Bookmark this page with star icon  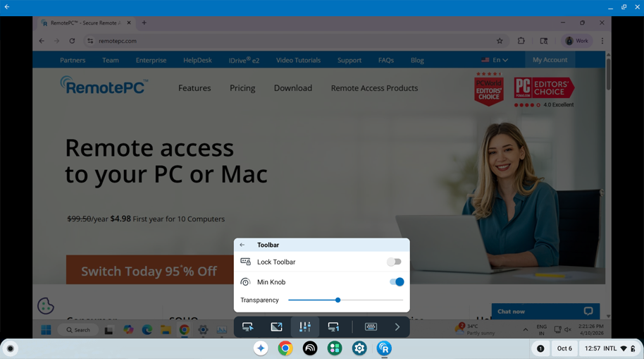(x=500, y=41)
